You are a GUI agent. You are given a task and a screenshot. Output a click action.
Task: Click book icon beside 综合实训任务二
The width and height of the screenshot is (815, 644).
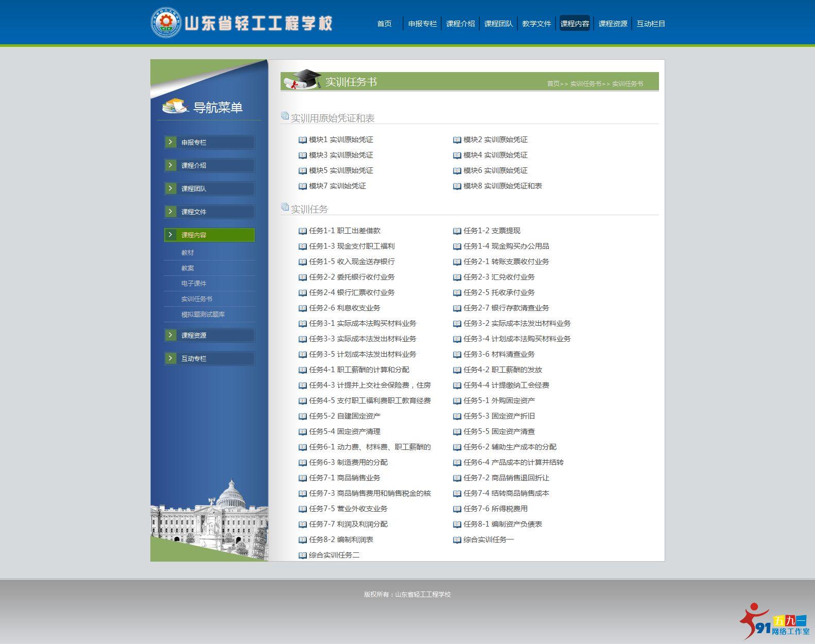pyautogui.click(x=303, y=555)
